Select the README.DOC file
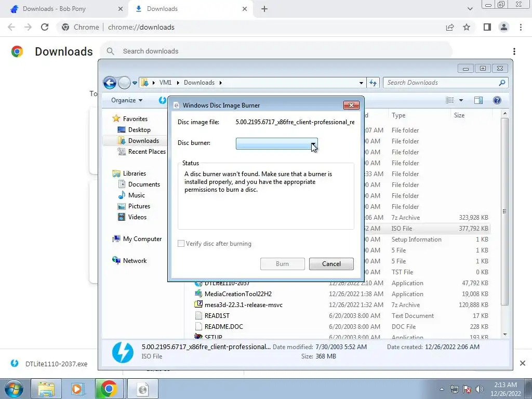Viewport: 532px width, 399px height. pos(223,326)
